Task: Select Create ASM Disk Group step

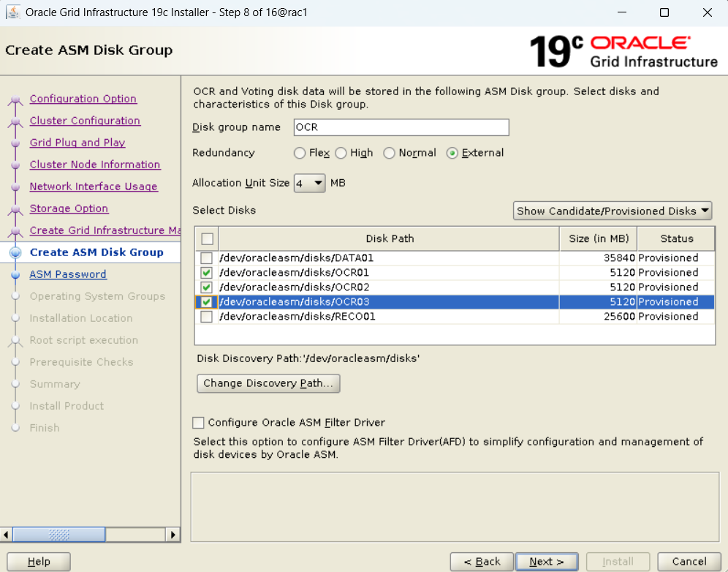Action: [96, 252]
